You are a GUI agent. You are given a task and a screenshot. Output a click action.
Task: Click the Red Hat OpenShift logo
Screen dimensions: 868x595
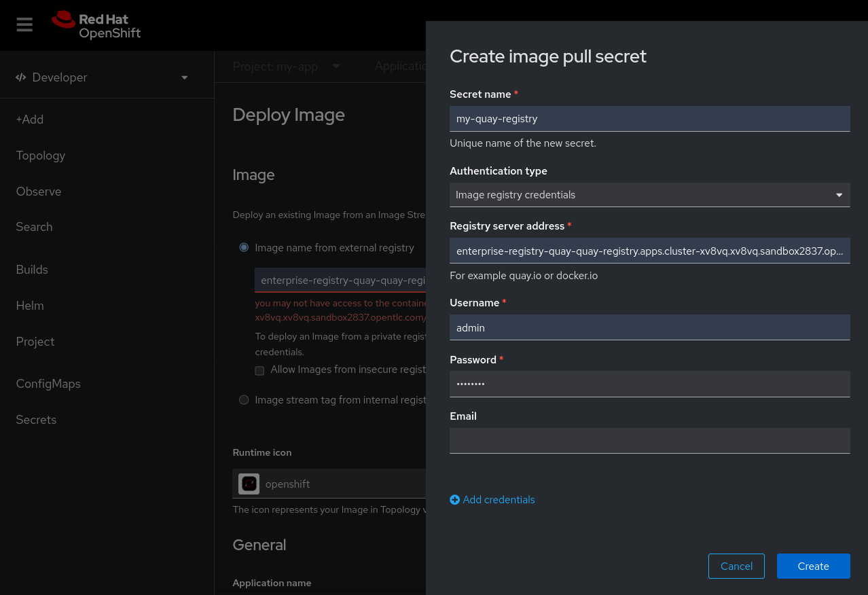coord(96,25)
